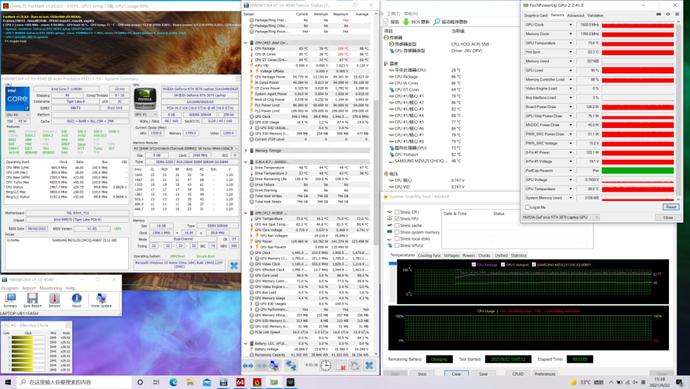Click the GPU-Z refresh icon
This screenshot has height=389, width=690.
668,15
